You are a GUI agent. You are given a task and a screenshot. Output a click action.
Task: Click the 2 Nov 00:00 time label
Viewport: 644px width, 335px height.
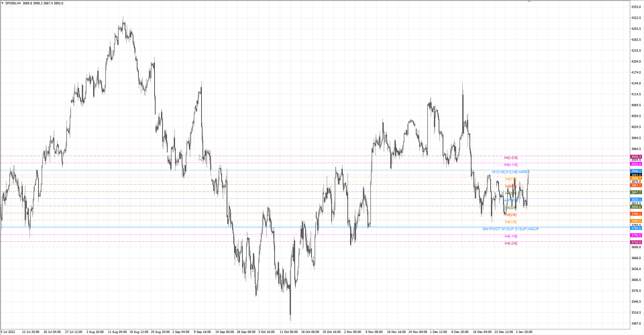(x=353, y=332)
